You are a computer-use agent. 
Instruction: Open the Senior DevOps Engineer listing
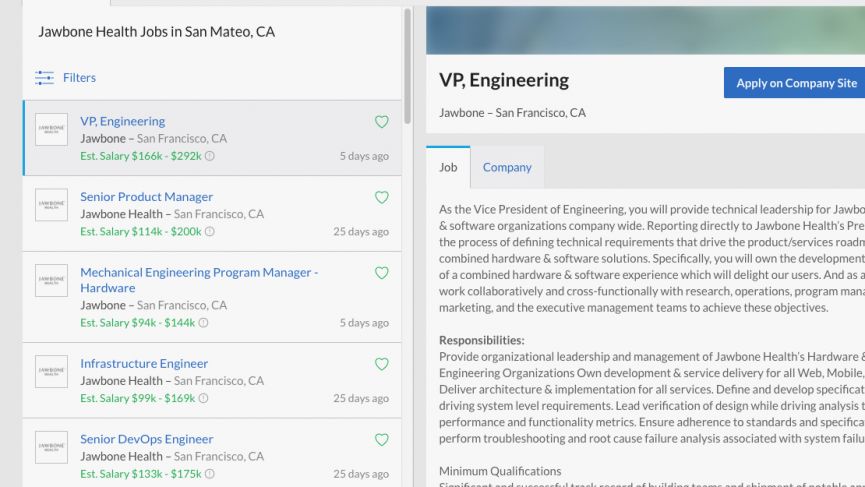pos(147,439)
